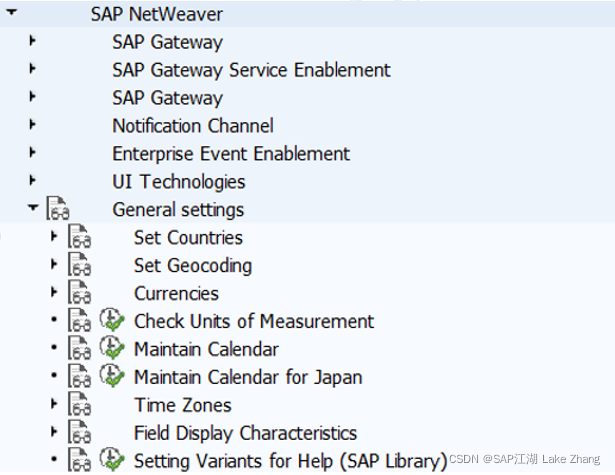Execute Setting Variants for Help activity icon

coord(112,459)
